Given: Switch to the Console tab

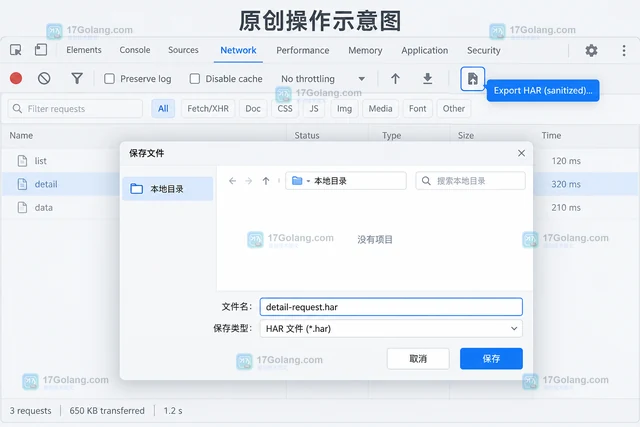Looking at the screenshot, I should 135,50.
